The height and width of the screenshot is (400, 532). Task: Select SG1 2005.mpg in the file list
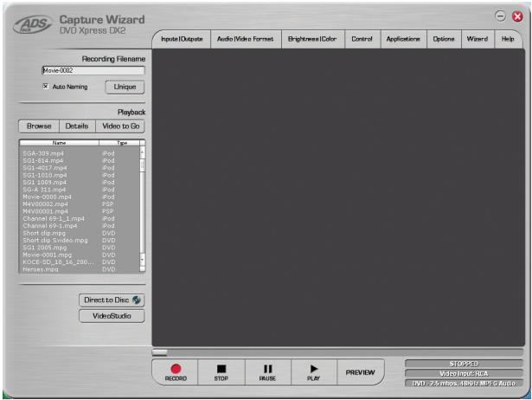click(80, 248)
